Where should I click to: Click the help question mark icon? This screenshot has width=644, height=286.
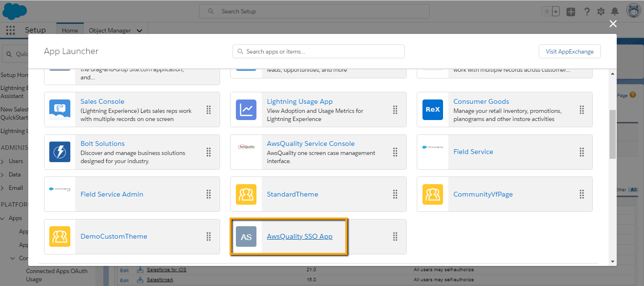coord(587,11)
